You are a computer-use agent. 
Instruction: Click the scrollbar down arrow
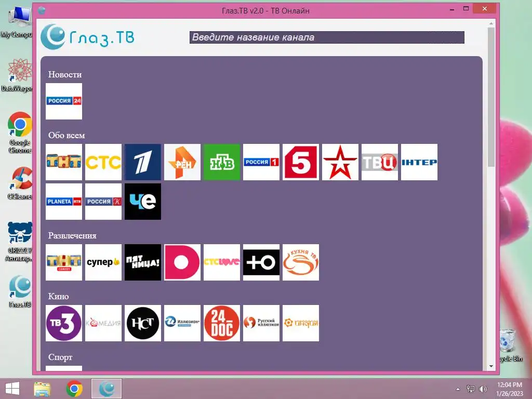pyautogui.click(x=491, y=366)
